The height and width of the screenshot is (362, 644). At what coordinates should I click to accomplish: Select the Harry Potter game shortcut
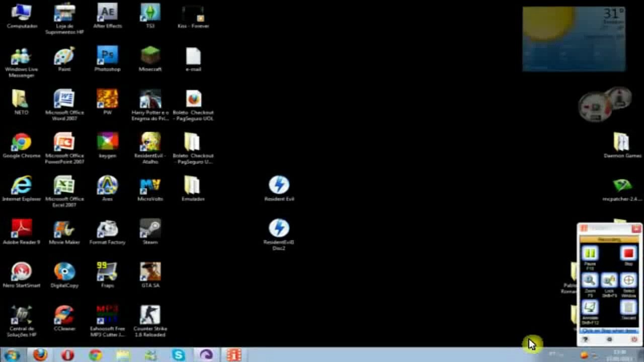pos(150,106)
